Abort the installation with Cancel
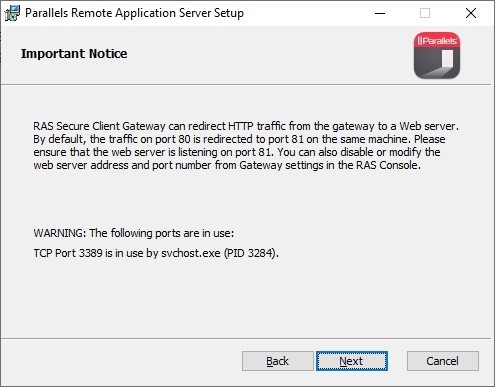The width and height of the screenshot is (495, 387). coord(443,361)
